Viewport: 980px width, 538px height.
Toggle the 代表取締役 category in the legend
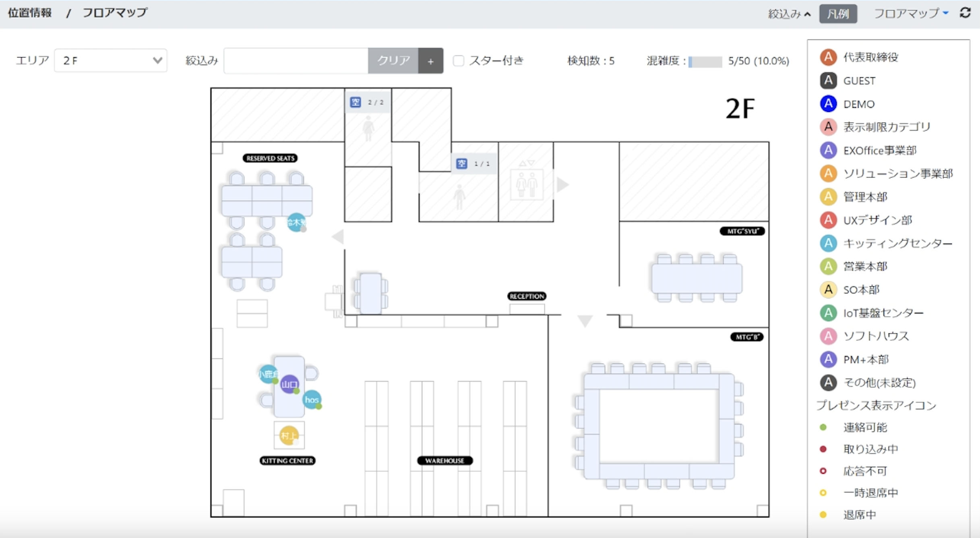coord(829,57)
